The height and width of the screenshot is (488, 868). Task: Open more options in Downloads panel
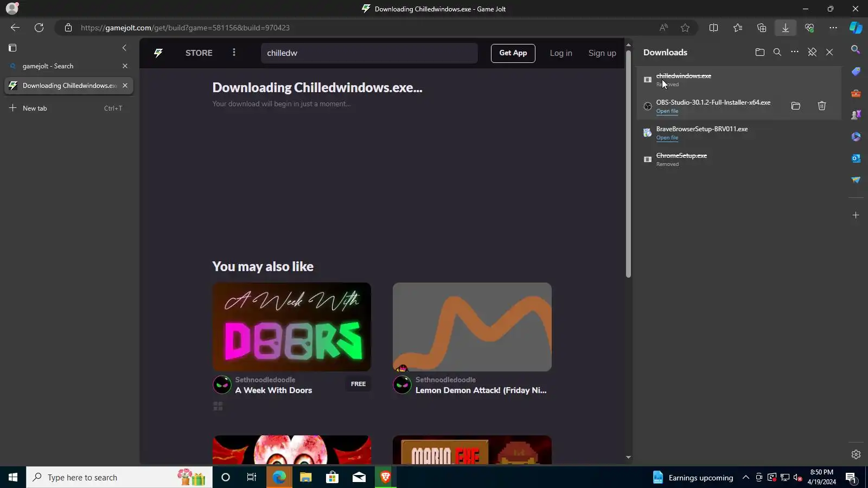coord(795,52)
